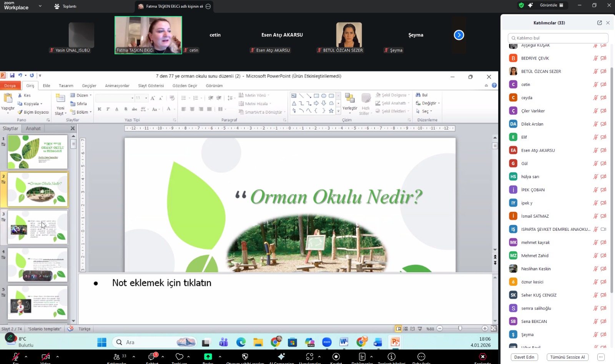Click the Tümünü Sessize Al button

[567, 357]
